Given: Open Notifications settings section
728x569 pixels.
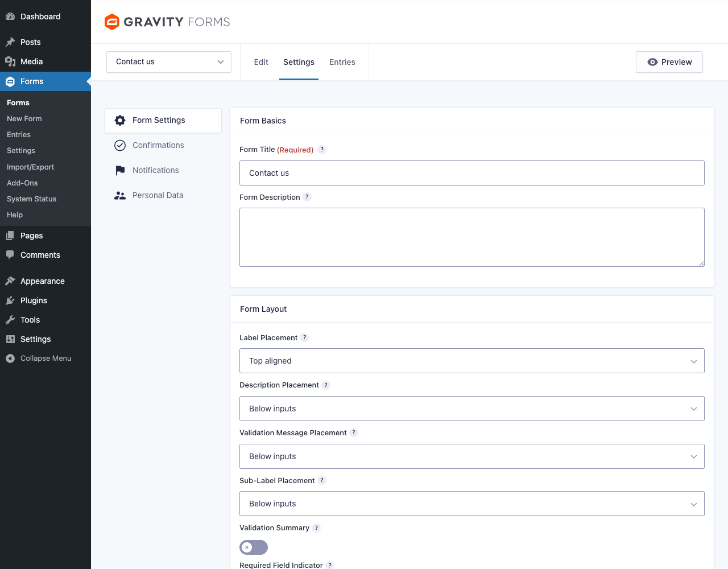Looking at the screenshot, I should (163, 170).
